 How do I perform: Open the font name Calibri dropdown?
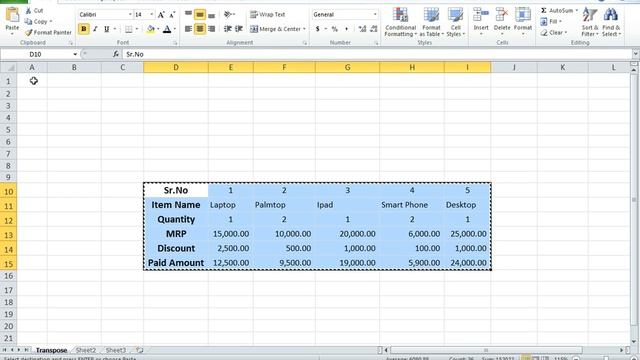tap(130, 15)
